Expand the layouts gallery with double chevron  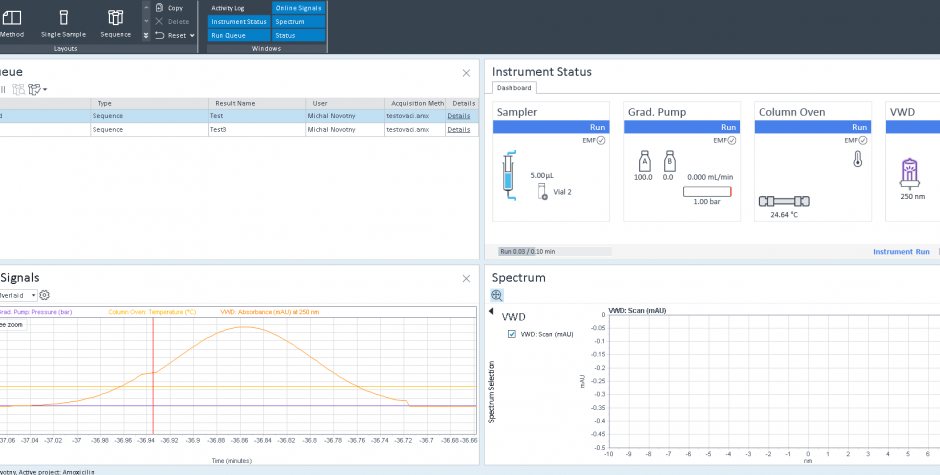tap(146, 35)
